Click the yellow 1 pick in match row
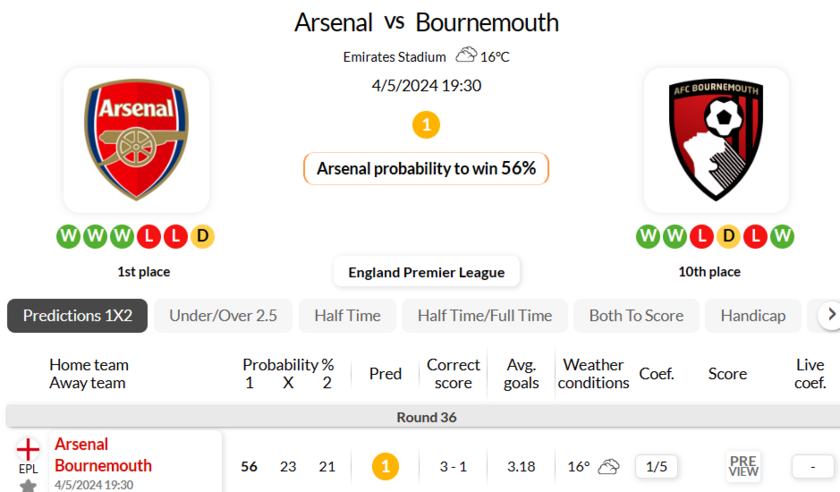 click(385, 466)
